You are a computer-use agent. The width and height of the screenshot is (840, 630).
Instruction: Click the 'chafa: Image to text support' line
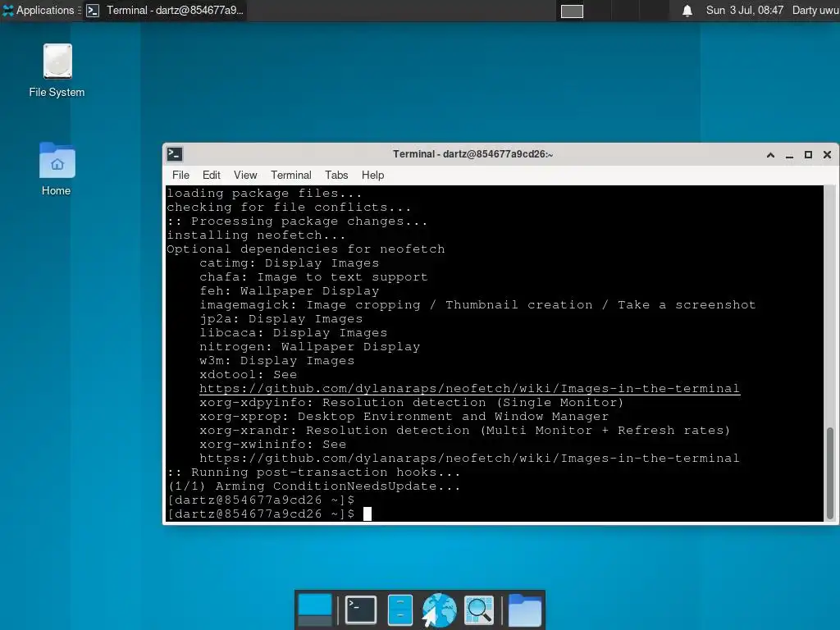click(x=313, y=277)
